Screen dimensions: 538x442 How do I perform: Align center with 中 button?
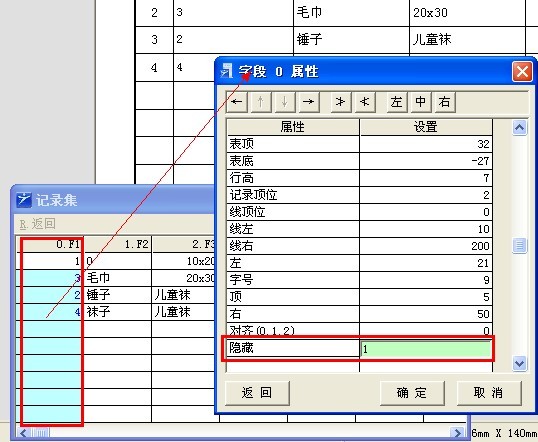click(421, 102)
